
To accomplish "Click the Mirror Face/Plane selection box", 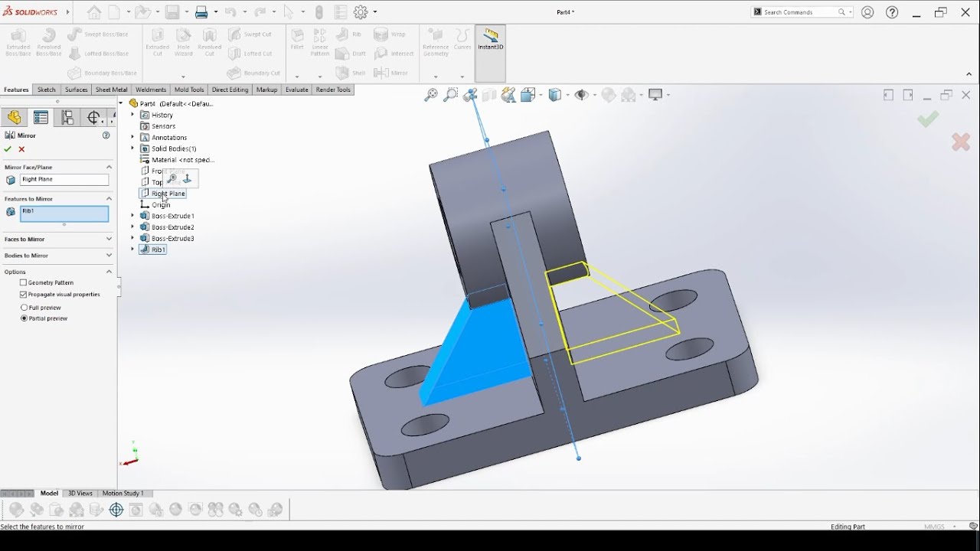I will tap(64, 180).
